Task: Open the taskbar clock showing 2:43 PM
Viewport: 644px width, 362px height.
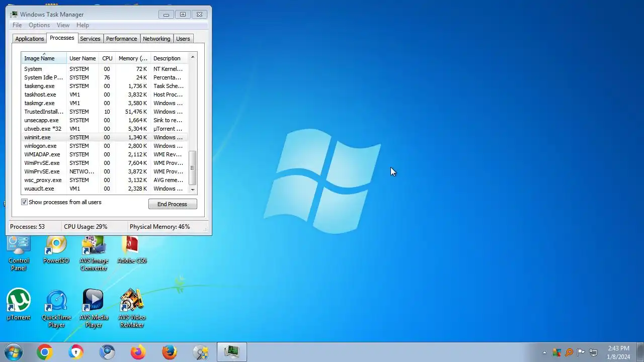Action: pyautogui.click(x=618, y=352)
